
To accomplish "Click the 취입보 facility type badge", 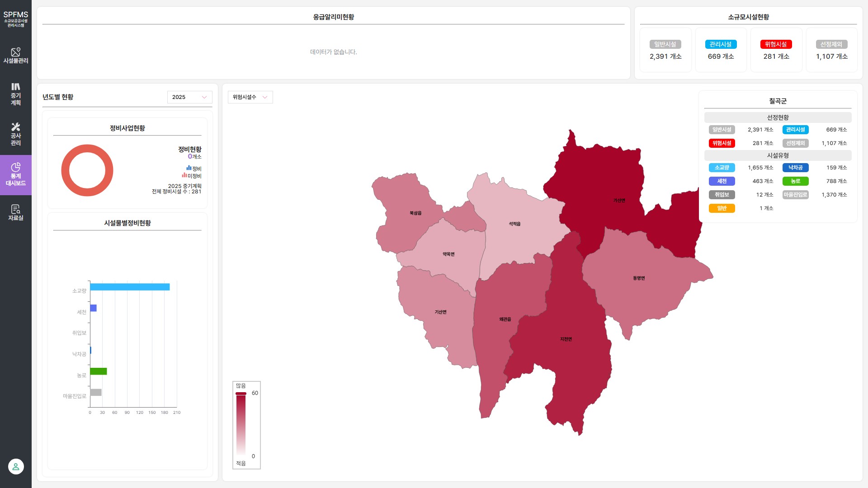I will click(x=722, y=195).
